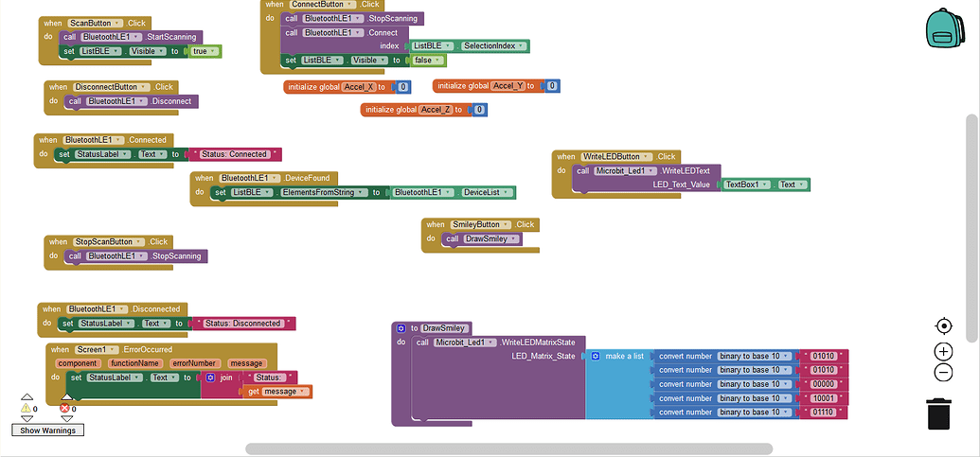This screenshot has height=457, width=980.
Task: Zoom in with the plus icon
Action: click(x=943, y=351)
